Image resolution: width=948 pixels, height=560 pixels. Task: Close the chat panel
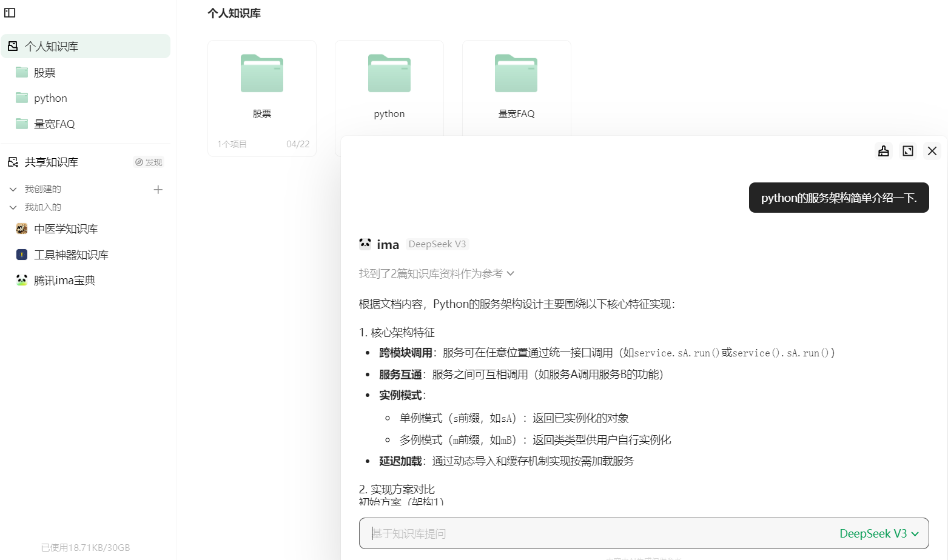932,151
